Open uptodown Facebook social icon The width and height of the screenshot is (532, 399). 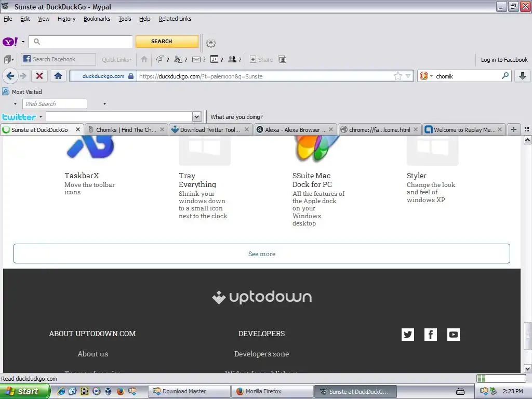pyautogui.click(x=431, y=335)
